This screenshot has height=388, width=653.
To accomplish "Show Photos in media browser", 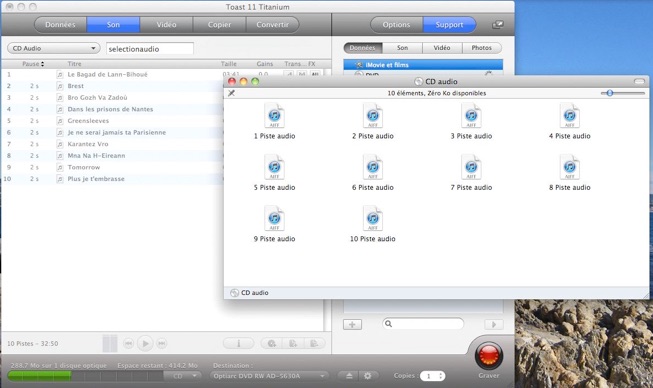I will coord(482,48).
